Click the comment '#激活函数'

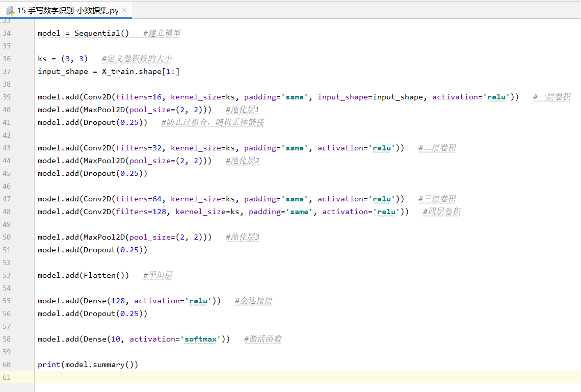tap(262, 339)
